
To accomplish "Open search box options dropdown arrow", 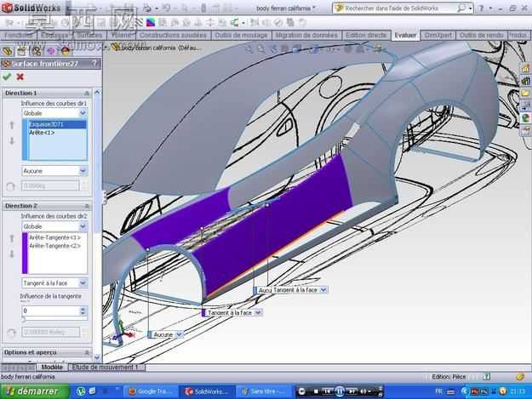I will (x=470, y=9).
